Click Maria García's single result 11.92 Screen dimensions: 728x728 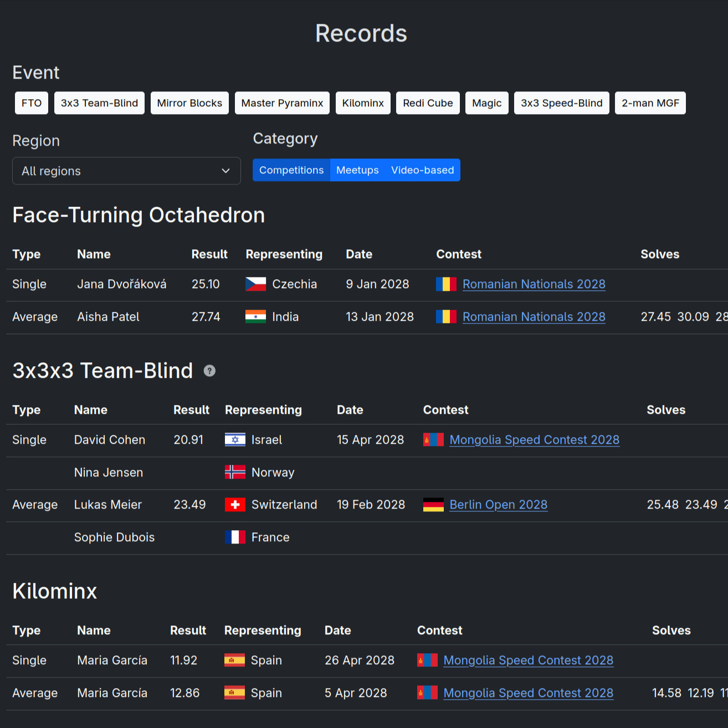(x=184, y=660)
